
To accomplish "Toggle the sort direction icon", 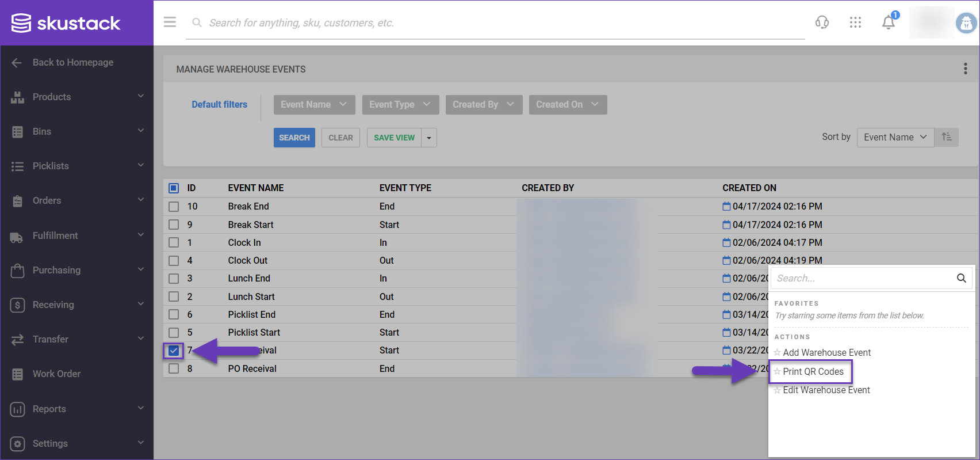I will [x=947, y=137].
